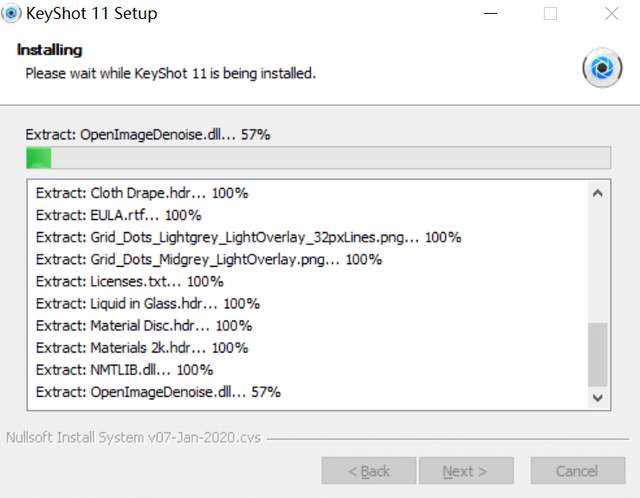This screenshot has width=640, height=498.
Task: Click the log scroll up arrow
Action: 598,193
